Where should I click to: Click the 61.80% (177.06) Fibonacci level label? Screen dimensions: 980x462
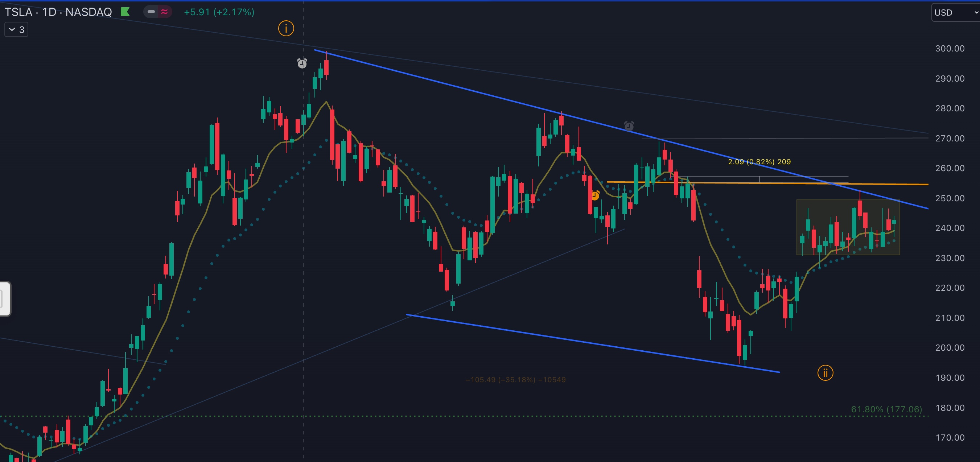(x=886, y=409)
